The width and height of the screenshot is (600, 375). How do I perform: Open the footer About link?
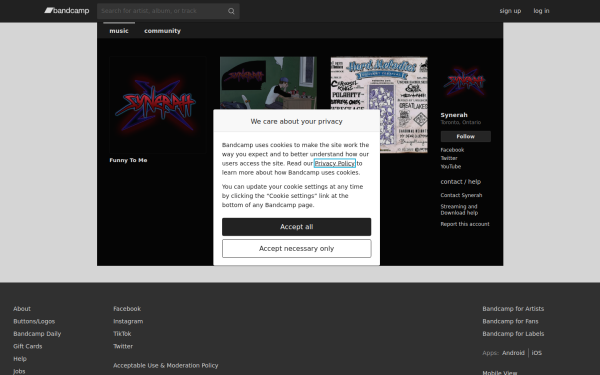click(x=22, y=309)
